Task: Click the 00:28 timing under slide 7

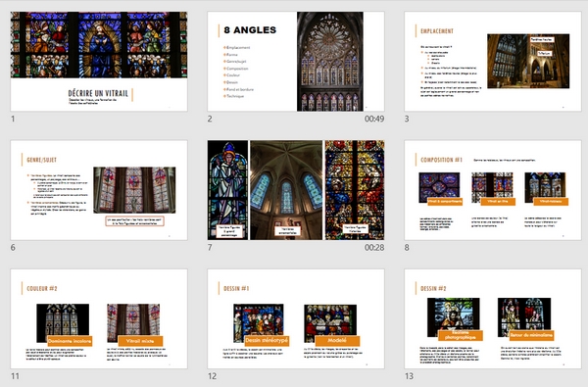Action: [x=374, y=248]
